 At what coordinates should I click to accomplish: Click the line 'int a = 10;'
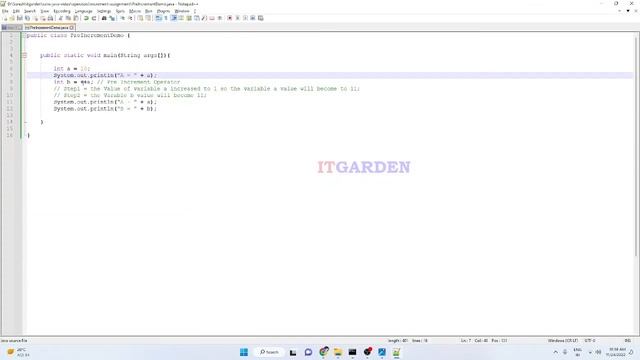point(72,69)
